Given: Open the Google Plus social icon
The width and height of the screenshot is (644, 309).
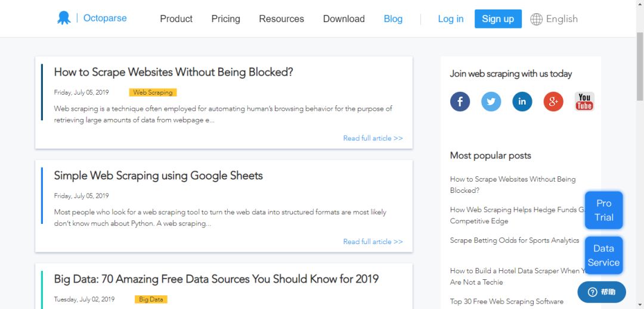Looking at the screenshot, I should 553,101.
